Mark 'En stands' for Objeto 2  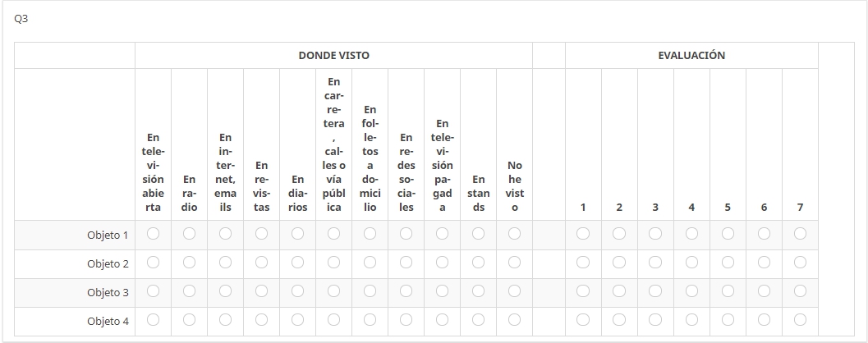tap(479, 263)
